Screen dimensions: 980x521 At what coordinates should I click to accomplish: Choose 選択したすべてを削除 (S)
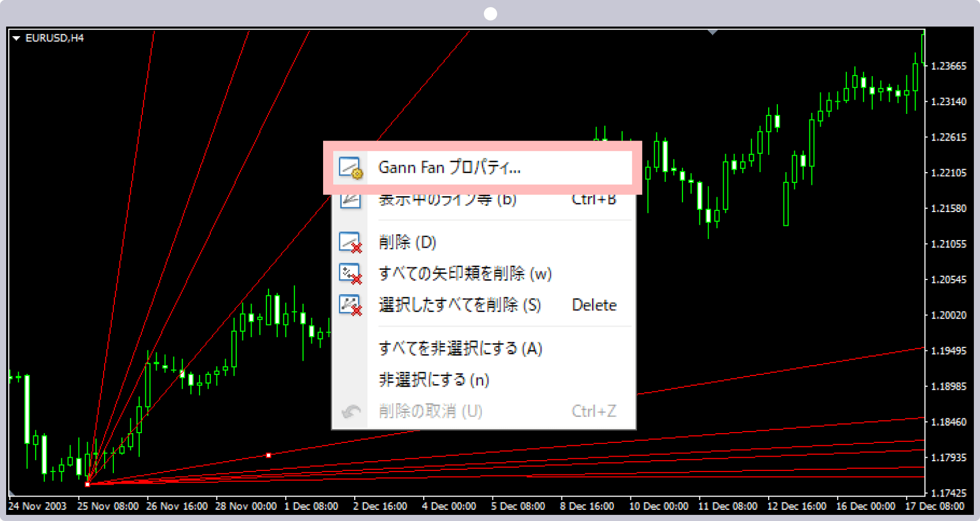tap(459, 305)
